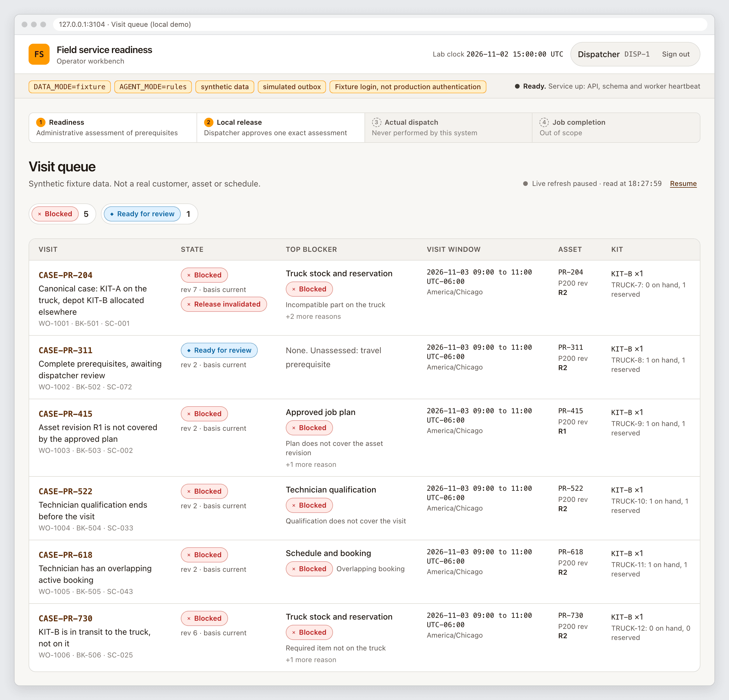Open the Readiness step tab

coord(113,128)
